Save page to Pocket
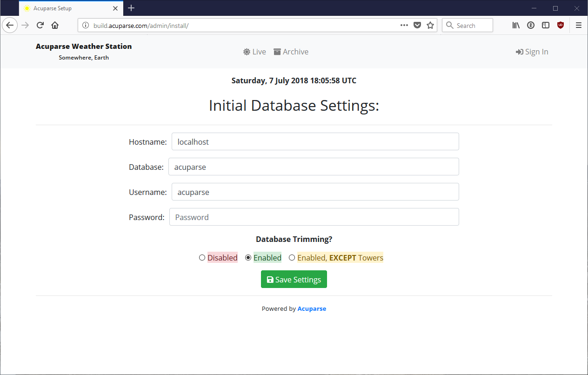The height and width of the screenshot is (375, 588). (417, 25)
